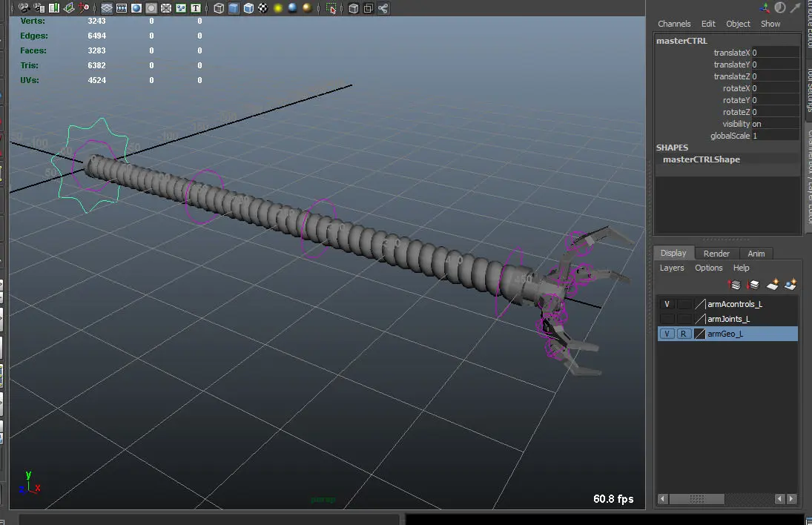The height and width of the screenshot is (525, 812).
Task: Switch to the Anim layer tab
Action: click(x=756, y=254)
